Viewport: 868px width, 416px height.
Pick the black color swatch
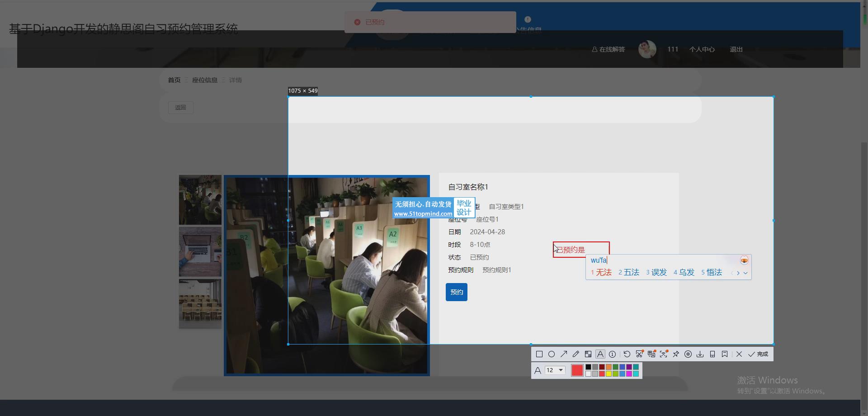coord(588,367)
